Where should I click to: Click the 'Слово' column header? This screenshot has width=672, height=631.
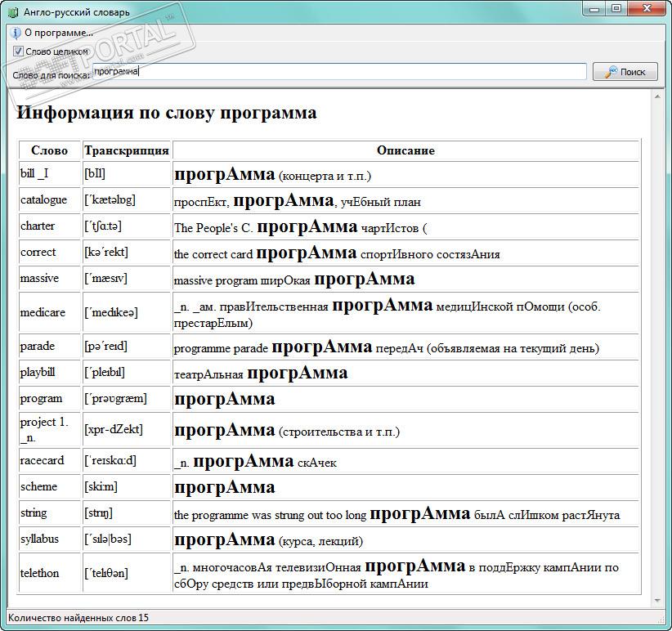tap(50, 150)
